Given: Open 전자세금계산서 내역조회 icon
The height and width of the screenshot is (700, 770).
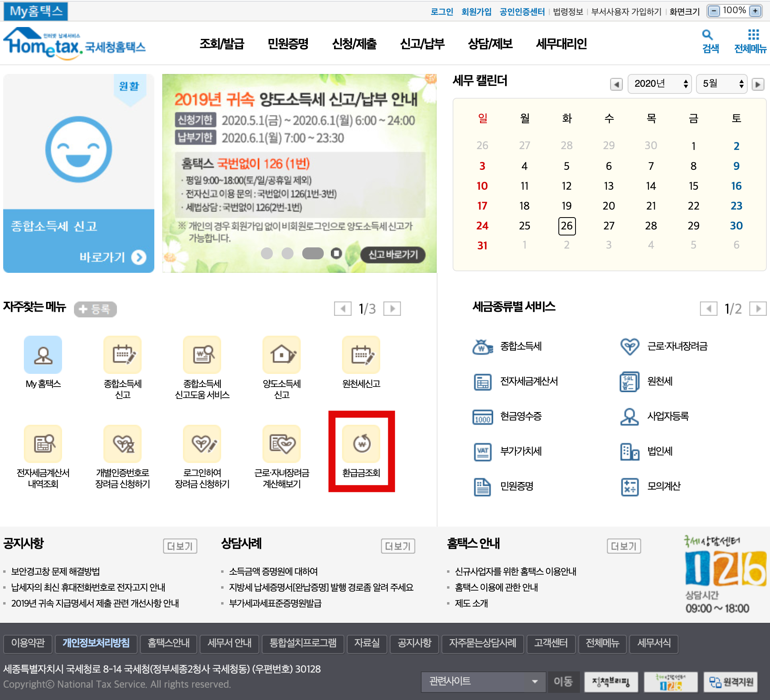Looking at the screenshot, I should coord(43,444).
